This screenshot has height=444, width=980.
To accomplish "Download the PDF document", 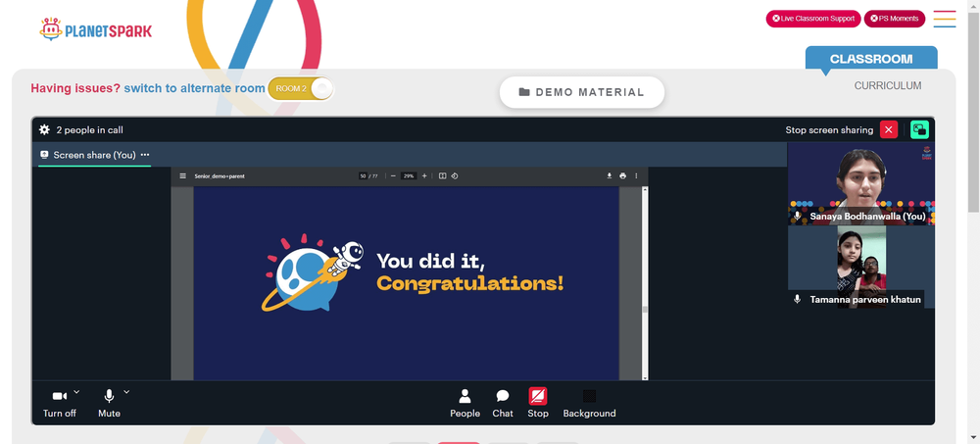I will coord(610,176).
